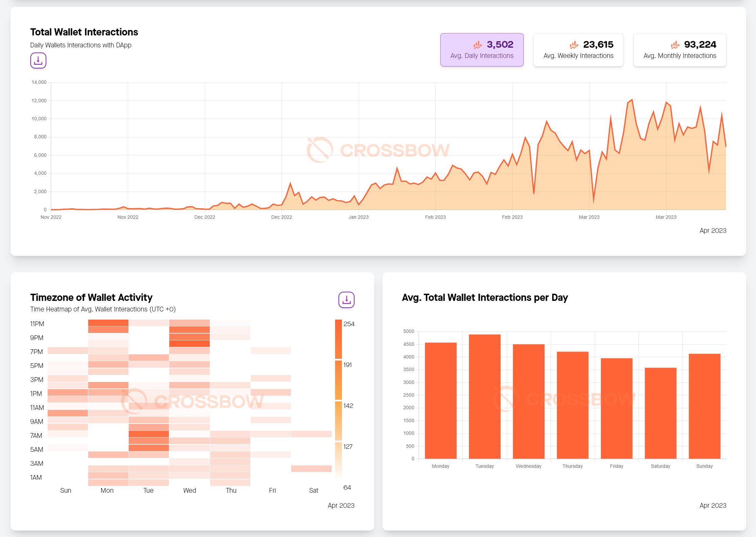The image size is (756, 537).
Task: Click the 142 heatmap legend color block
Action: click(338, 421)
